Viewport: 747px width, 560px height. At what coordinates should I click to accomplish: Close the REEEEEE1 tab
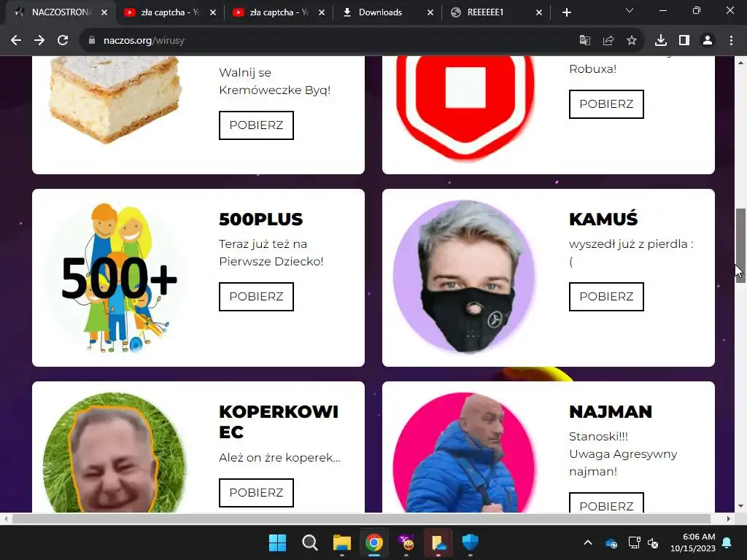coord(539,12)
